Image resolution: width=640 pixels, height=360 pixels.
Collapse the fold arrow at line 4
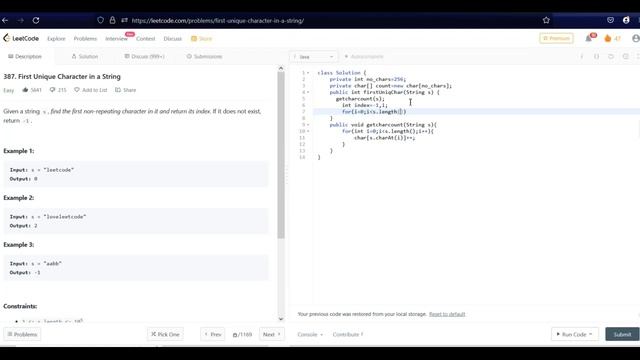pos(308,92)
